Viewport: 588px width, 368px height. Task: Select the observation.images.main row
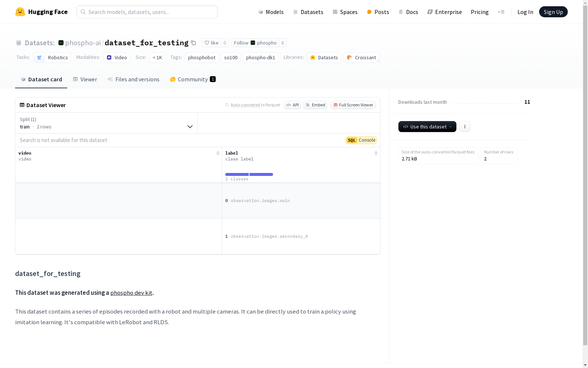pyautogui.click(x=198, y=201)
